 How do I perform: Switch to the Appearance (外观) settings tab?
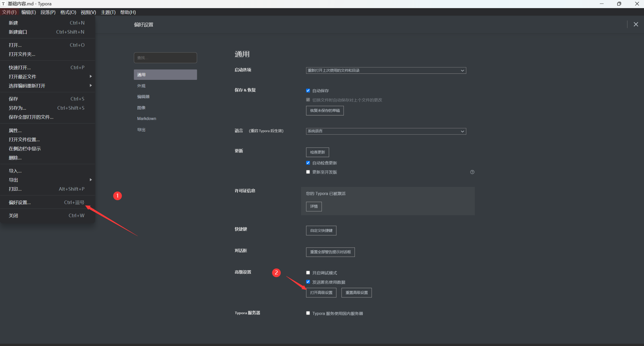click(x=141, y=86)
